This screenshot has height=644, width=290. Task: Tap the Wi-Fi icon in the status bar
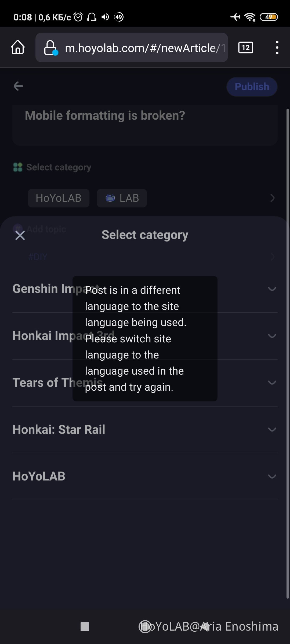249,17
